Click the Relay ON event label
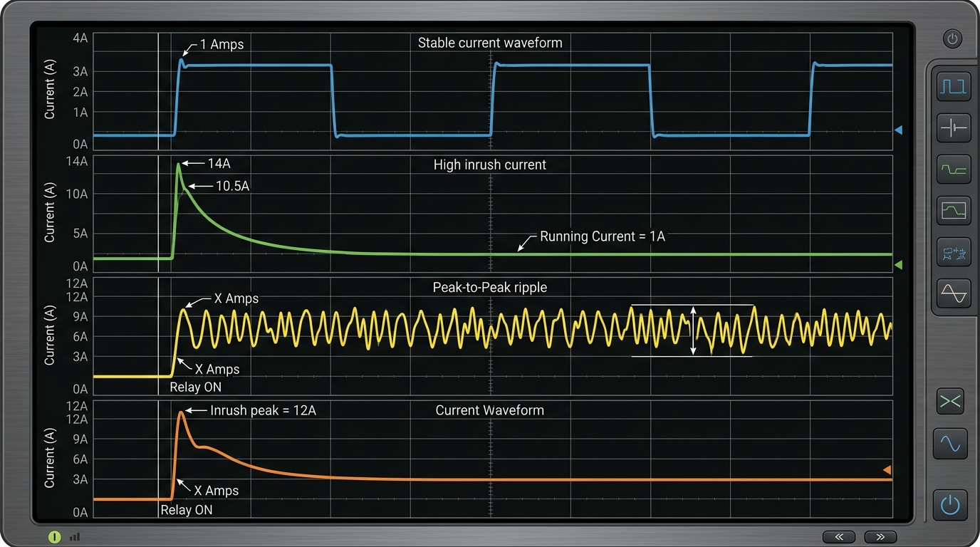This screenshot has width=980, height=547. 196,387
